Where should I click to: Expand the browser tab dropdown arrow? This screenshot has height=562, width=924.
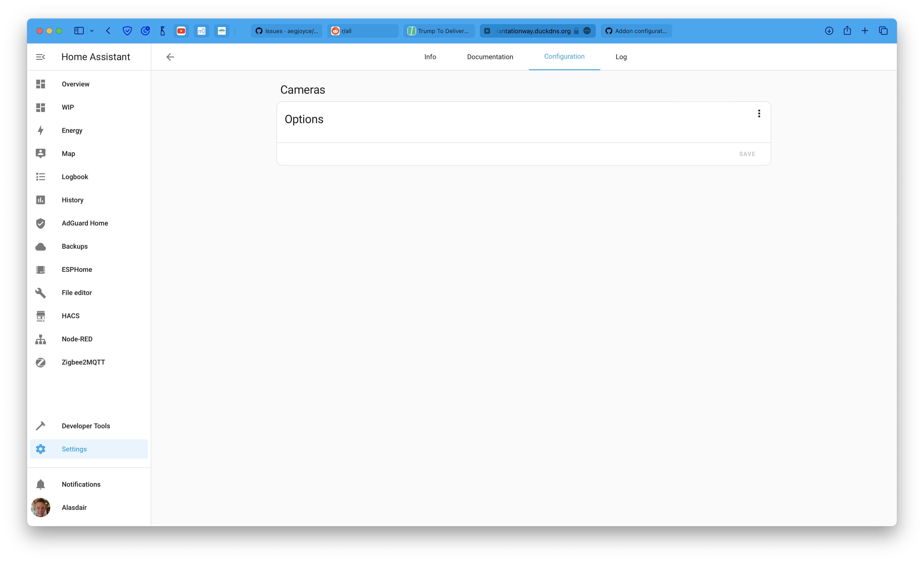[x=92, y=31]
